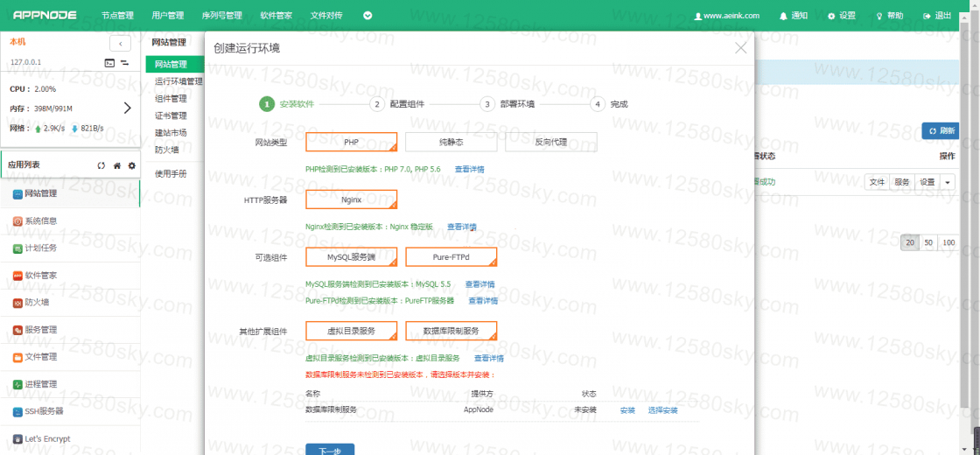The width and height of the screenshot is (980, 455).
Task: Open 通知 notifications bell
Action: pyautogui.click(x=793, y=16)
